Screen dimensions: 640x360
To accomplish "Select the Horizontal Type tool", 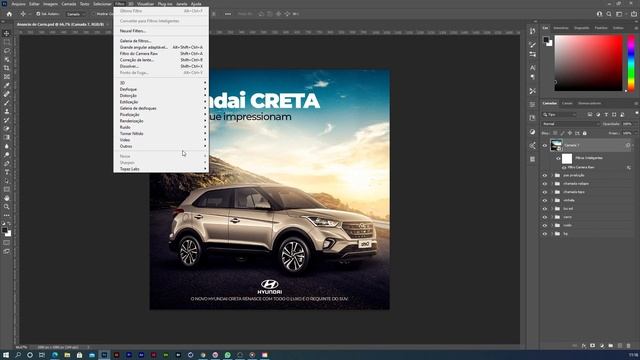I will coord(7,172).
